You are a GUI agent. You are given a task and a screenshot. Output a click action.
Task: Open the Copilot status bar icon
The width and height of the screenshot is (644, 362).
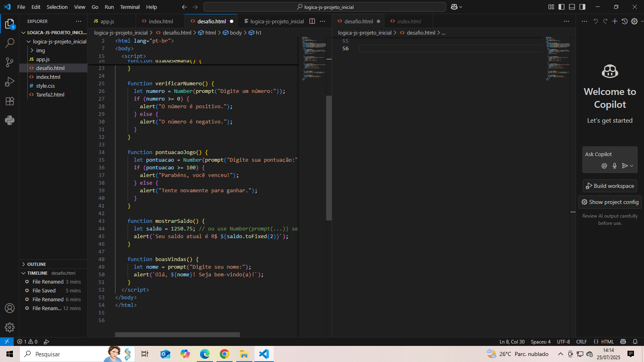623,341
